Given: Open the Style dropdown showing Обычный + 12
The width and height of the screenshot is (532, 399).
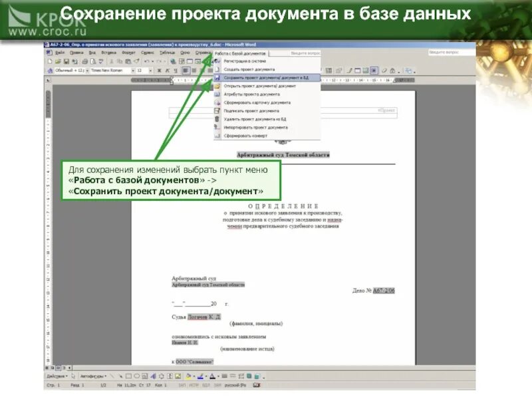Looking at the screenshot, I should tap(87, 70).
